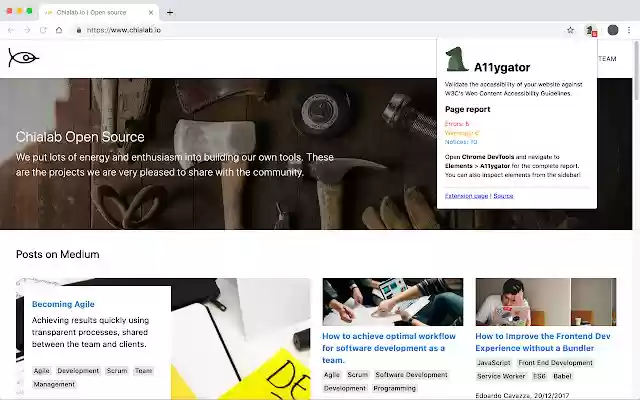640x400 pixels.
Task: Open the TEAM navigation item
Action: (x=607, y=59)
